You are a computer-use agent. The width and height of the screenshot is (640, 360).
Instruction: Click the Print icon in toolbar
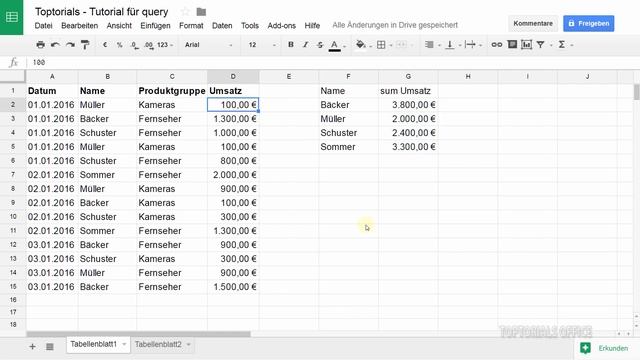(x=40, y=44)
